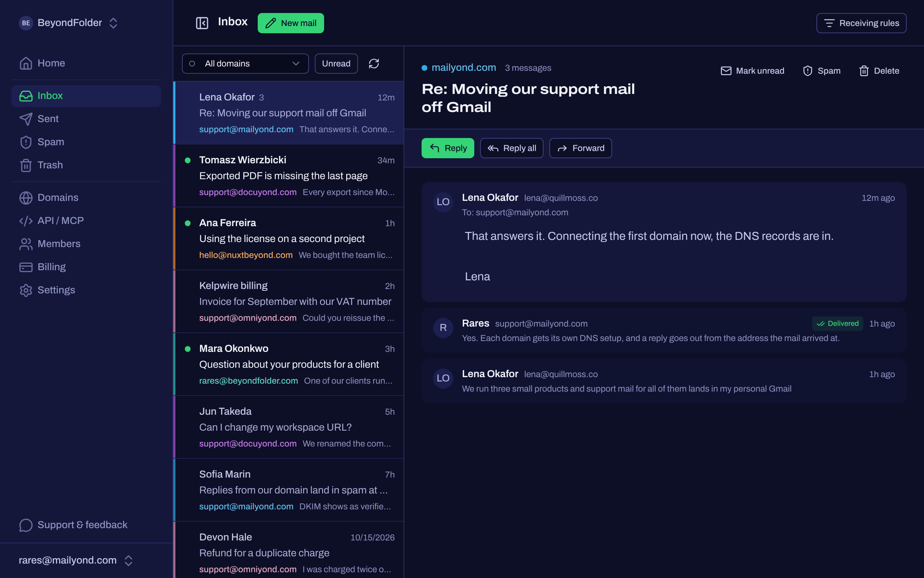
Task: Go to the Sent folder
Action: [86, 119]
